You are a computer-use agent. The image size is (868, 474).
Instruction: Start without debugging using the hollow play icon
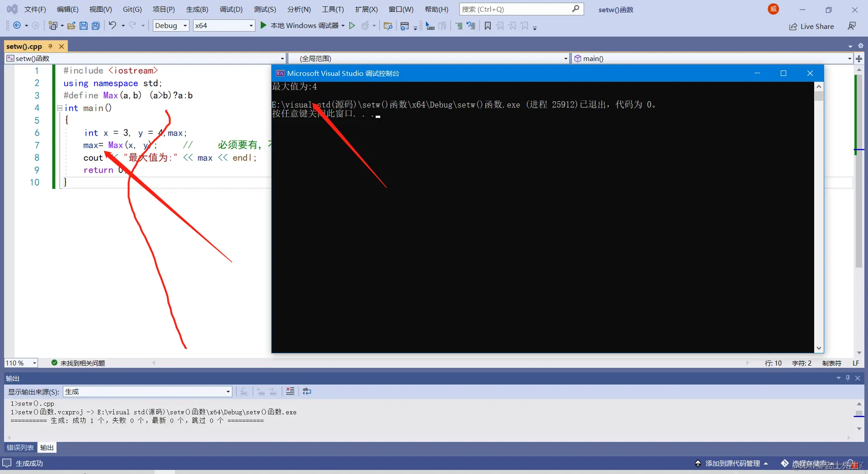pos(352,26)
